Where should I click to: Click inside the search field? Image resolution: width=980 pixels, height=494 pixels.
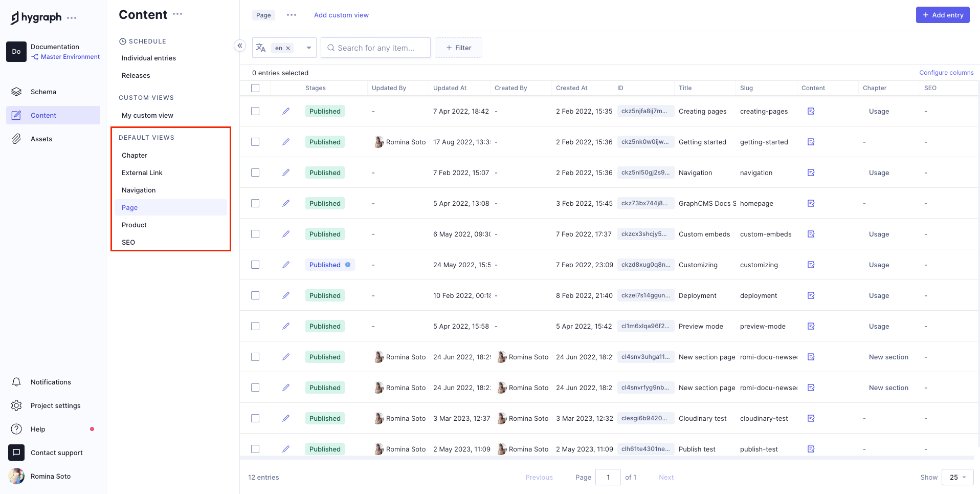(375, 48)
